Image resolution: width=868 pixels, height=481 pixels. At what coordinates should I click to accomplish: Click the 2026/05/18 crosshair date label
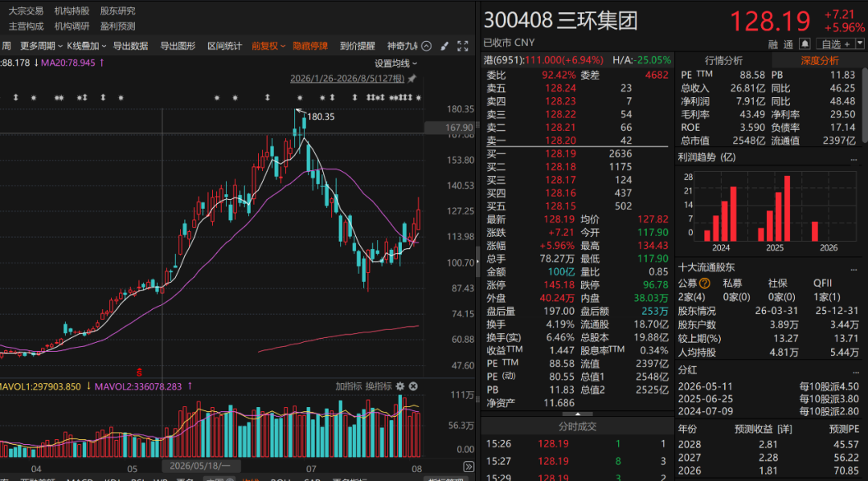coord(199,466)
